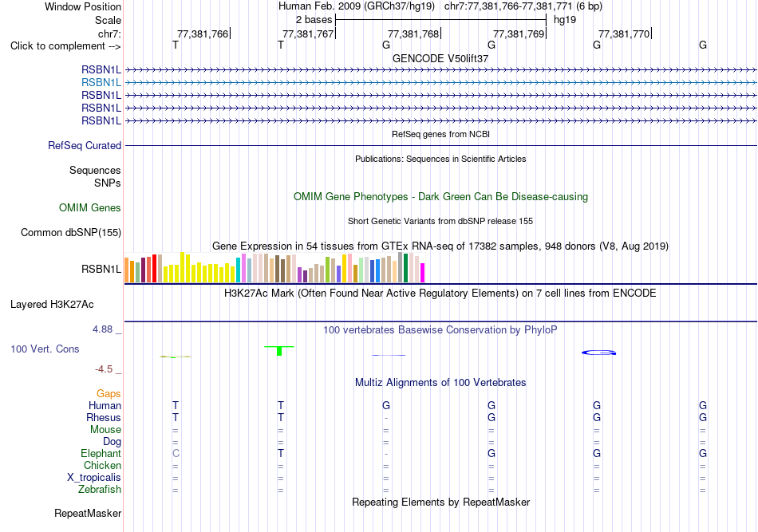
Task: Click 'Multiz Alignments of 100 Vertebrates' title
Action: point(440,383)
